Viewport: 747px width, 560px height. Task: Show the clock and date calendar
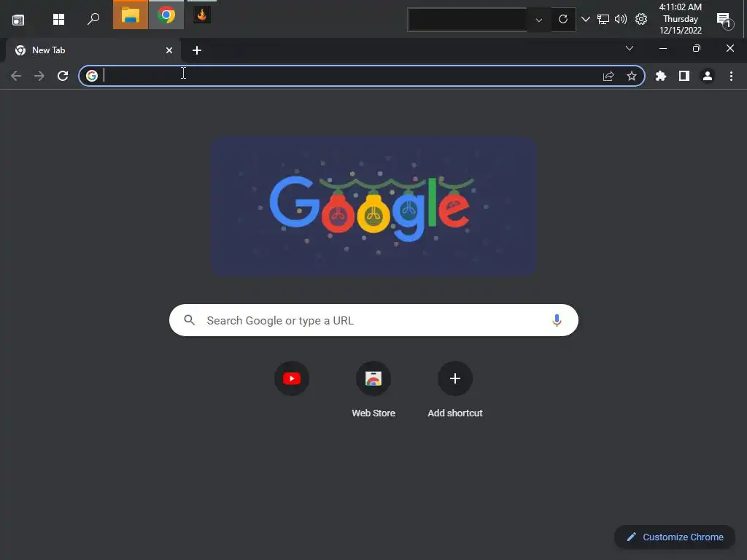[681, 18]
